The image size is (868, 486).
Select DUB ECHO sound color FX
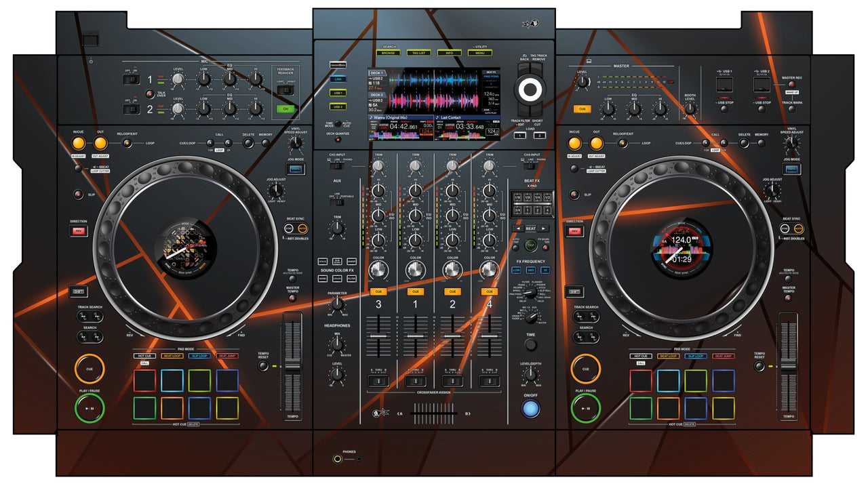click(337, 261)
